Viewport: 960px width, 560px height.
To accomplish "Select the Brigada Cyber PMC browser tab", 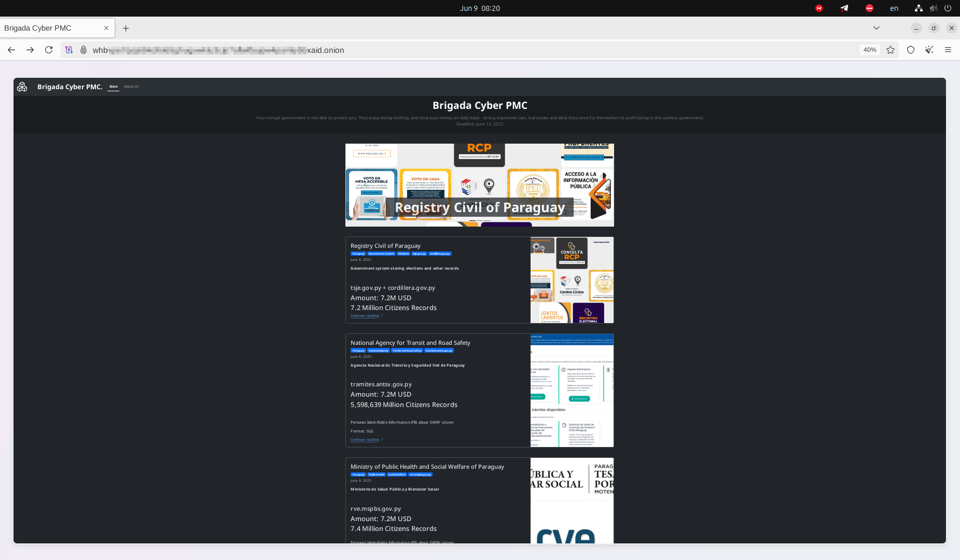I will [x=56, y=28].
